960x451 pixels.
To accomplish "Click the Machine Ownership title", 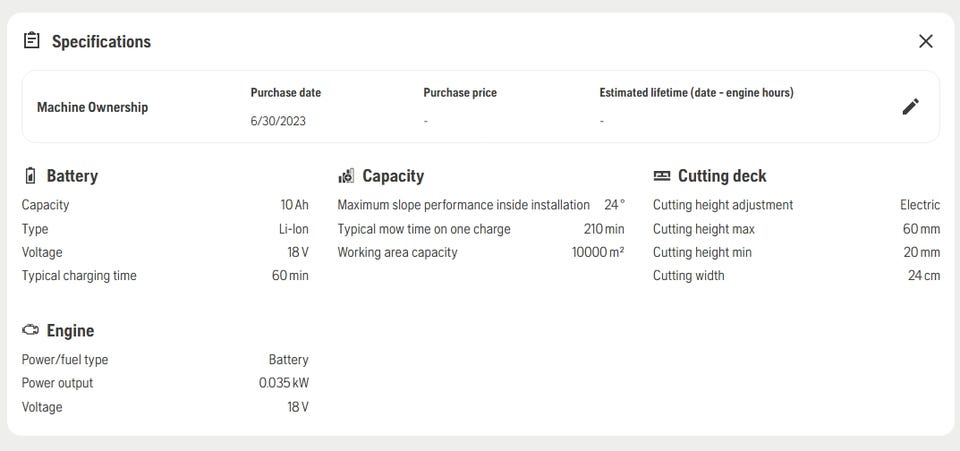I will coord(92,107).
